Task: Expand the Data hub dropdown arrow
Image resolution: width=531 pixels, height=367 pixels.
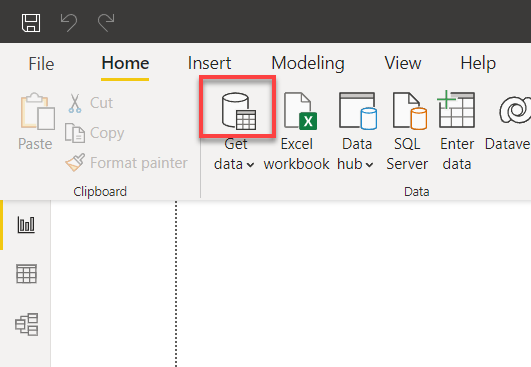Action: 369,165
